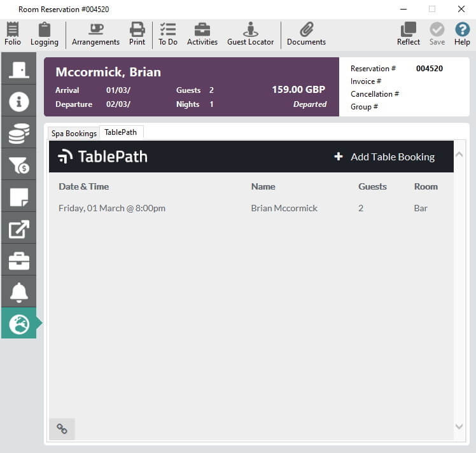476x453 pixels.
Task: Click the Departed status label
Action: [310, 104]
